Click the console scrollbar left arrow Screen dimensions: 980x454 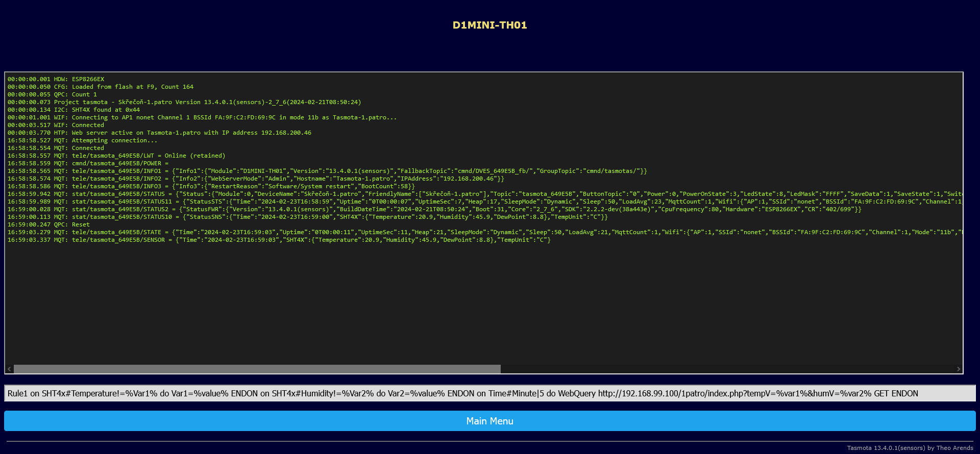9,369
